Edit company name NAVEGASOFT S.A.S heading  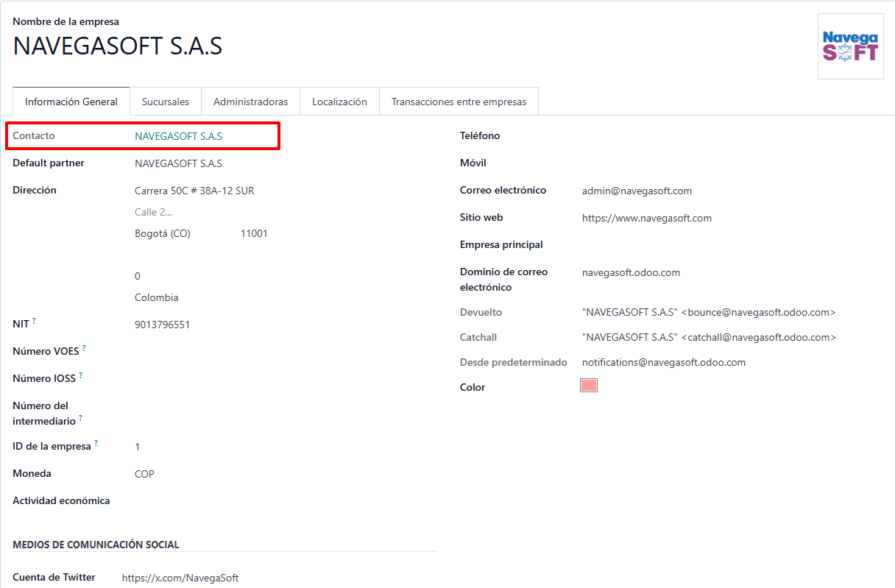tap(118, 46)
